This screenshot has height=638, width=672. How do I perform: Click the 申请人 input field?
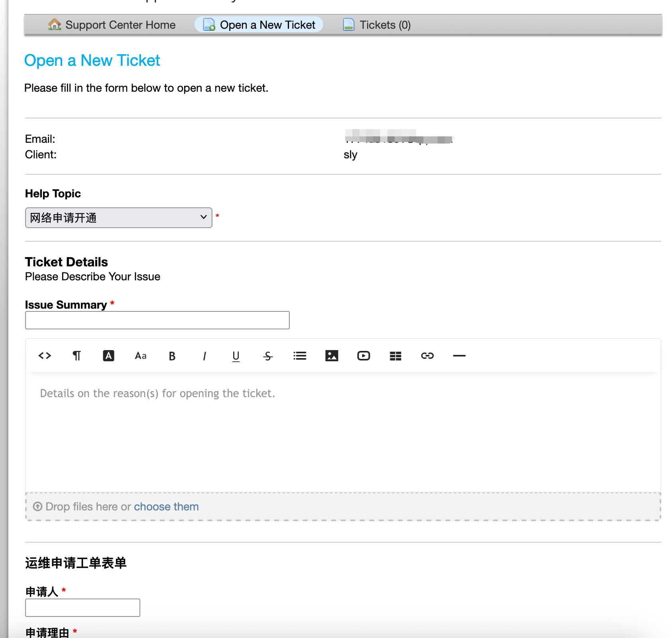click(x=83, y=608)
